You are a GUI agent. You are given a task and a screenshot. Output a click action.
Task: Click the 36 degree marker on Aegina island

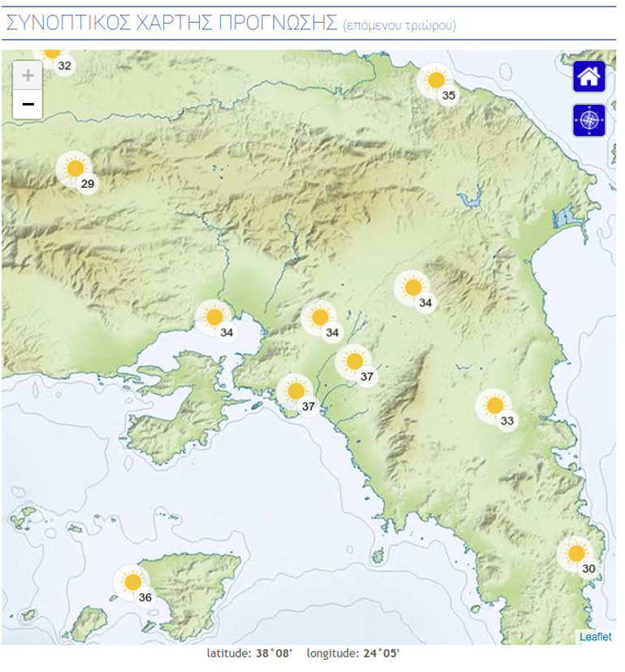pyautogui.click(x=132, y=582)
